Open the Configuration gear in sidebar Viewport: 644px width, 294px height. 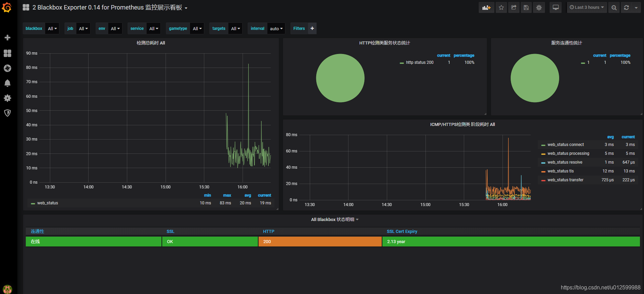click(x=7, y=98)
